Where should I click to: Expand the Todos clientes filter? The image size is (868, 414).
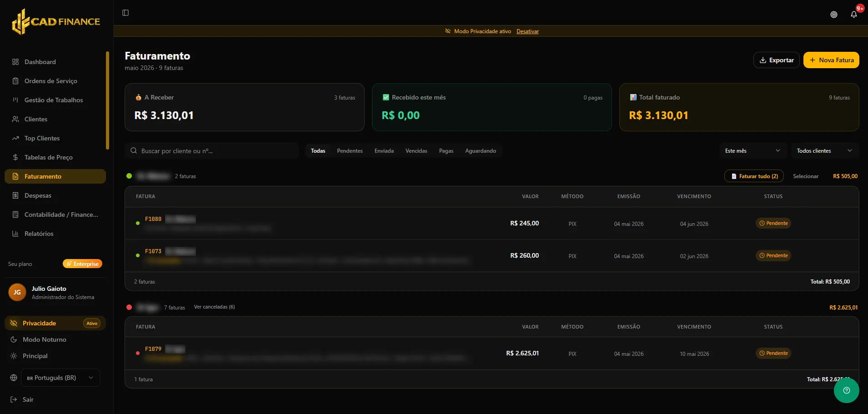pyautogui.click(x=824, y=151)
